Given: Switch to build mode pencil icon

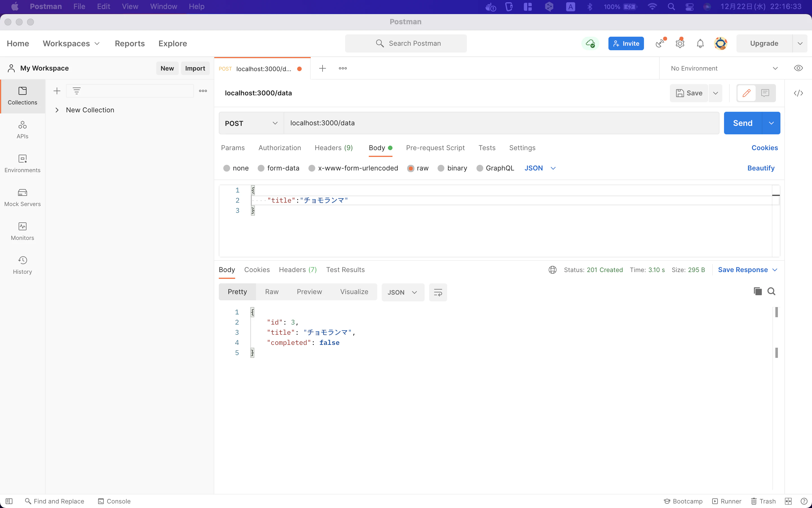Looking at the screenshot, I should coord(746,93).
